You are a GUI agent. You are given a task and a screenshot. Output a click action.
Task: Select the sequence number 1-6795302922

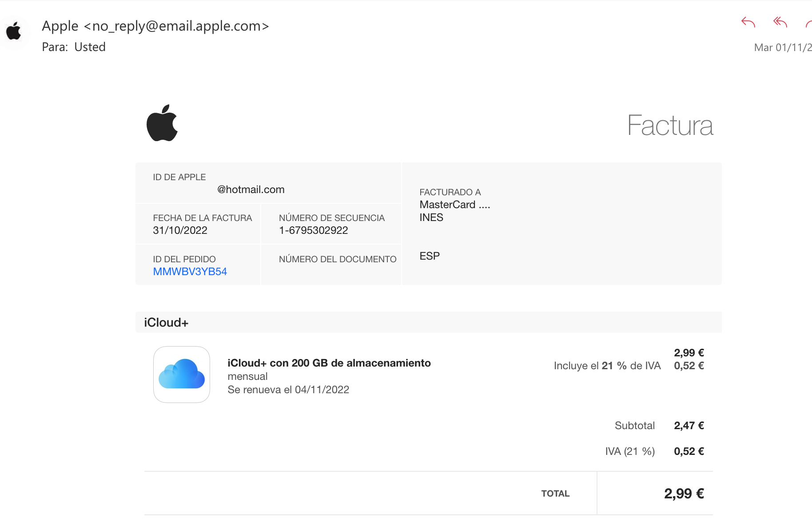click(x=313, y=230)
